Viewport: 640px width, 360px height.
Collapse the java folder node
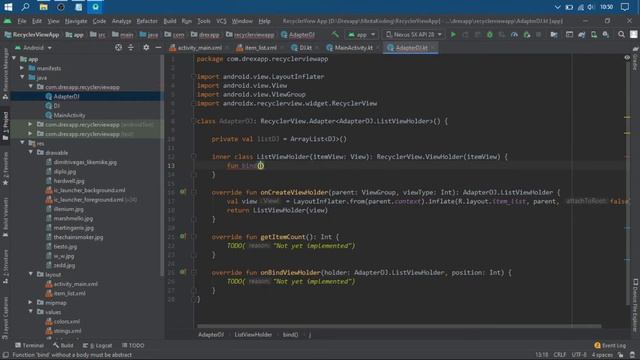[x=22, y=77]
